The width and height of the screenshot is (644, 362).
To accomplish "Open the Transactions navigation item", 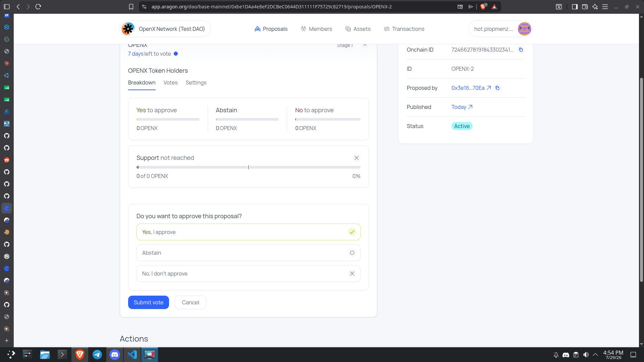I will 404,29.
